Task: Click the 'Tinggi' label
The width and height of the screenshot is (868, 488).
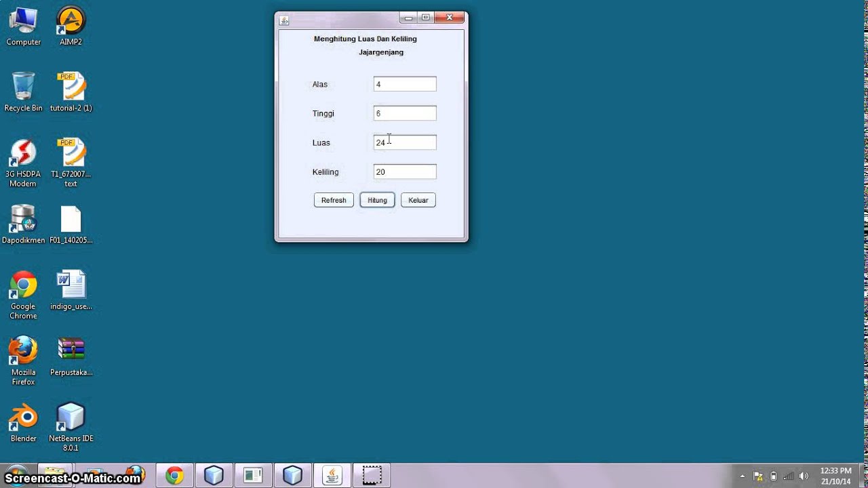Action: coord(323,113)
